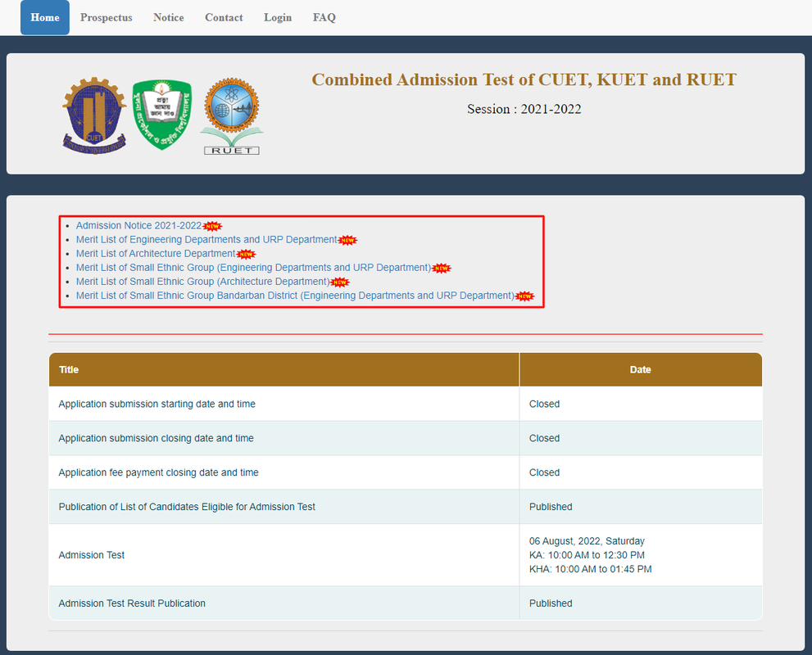The width and height of the screenshot is (812, 655).
Task: Open the Login page
Action: [x=278, y=17]
